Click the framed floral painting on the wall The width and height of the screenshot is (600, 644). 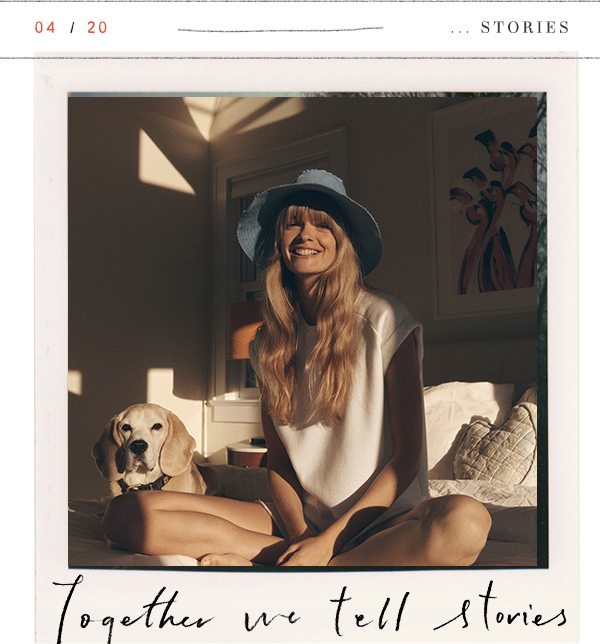click(485, 209)
